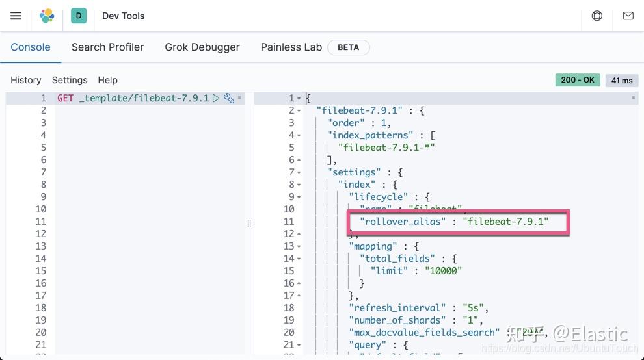
Task: Click the editor panel resize handle
Action: 249,224
